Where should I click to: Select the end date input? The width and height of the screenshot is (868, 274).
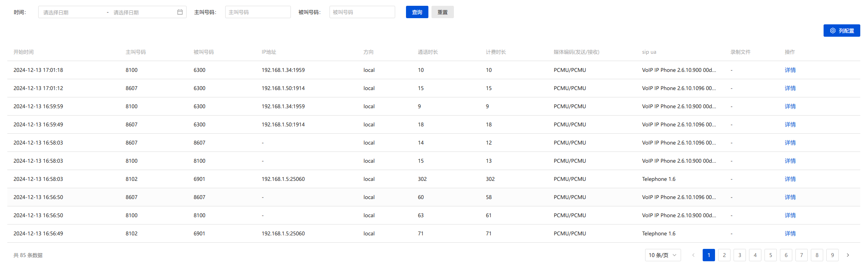click(x=141, y=12)
